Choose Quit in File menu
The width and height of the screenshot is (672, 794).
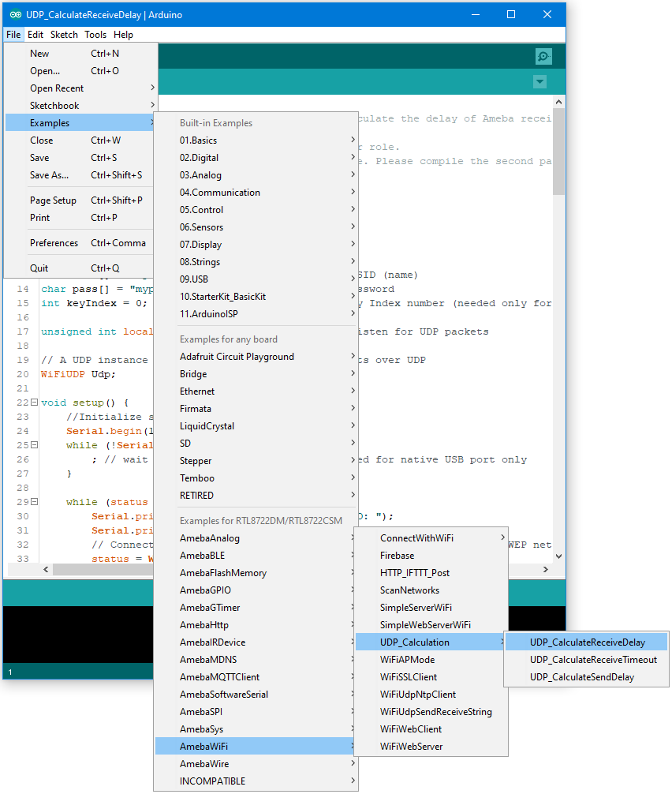coord(80,268)
